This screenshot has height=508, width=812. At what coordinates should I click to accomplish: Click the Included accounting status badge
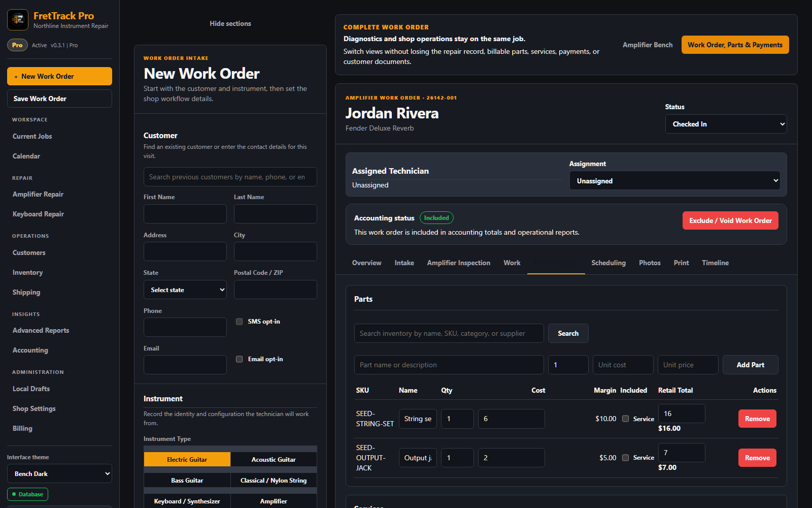pyautogui.click(x=436, y=218)
